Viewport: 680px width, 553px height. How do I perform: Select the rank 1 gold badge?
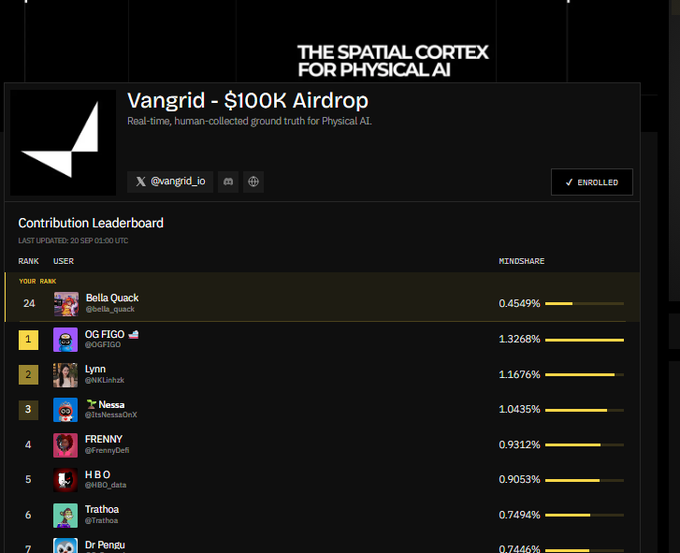click(28, 340)
